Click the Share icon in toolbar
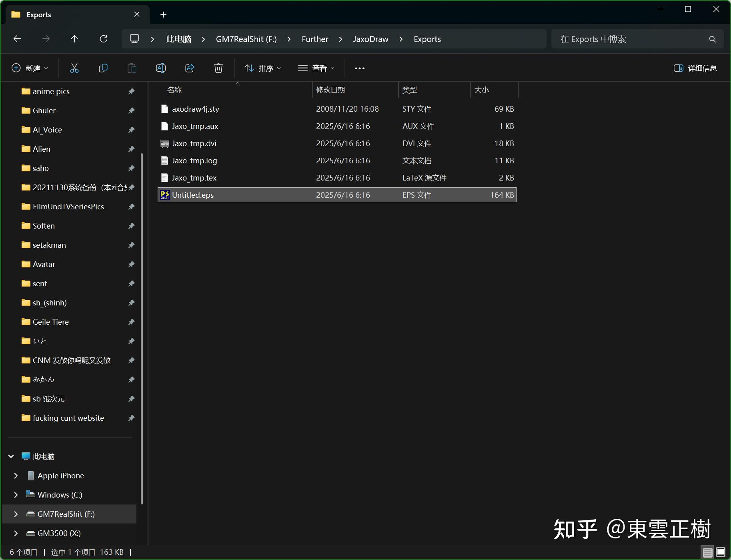731x560 pixels. click(190, 68)
